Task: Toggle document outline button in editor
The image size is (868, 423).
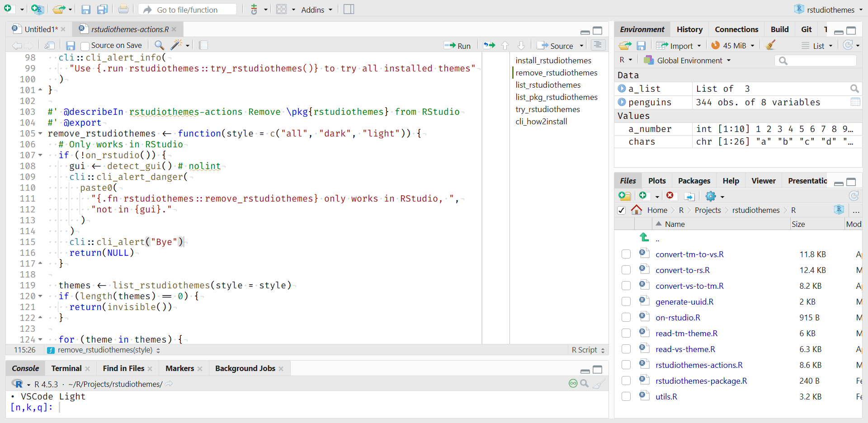Action: click(x=598, y=45)
